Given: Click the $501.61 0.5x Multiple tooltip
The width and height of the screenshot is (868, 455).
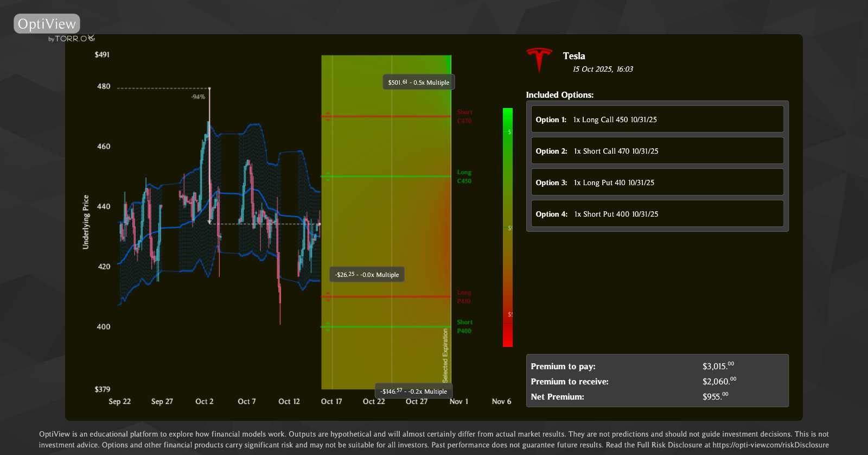Looking at the screenshot, I should [418, 83].
